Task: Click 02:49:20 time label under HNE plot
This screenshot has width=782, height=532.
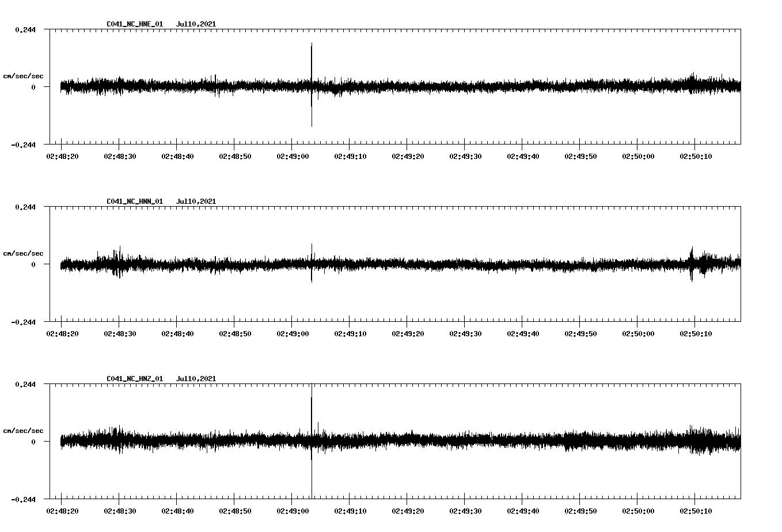Action: (408, 156)
